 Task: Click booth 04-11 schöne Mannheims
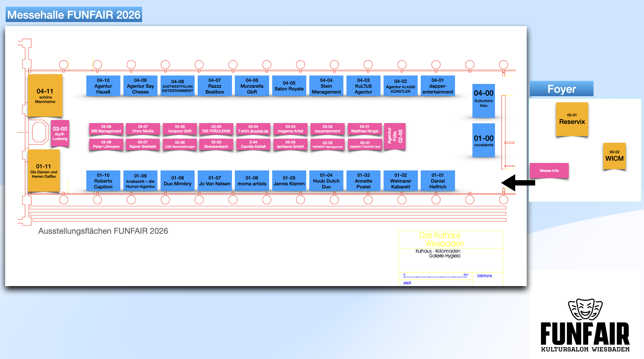click(45, 95)
